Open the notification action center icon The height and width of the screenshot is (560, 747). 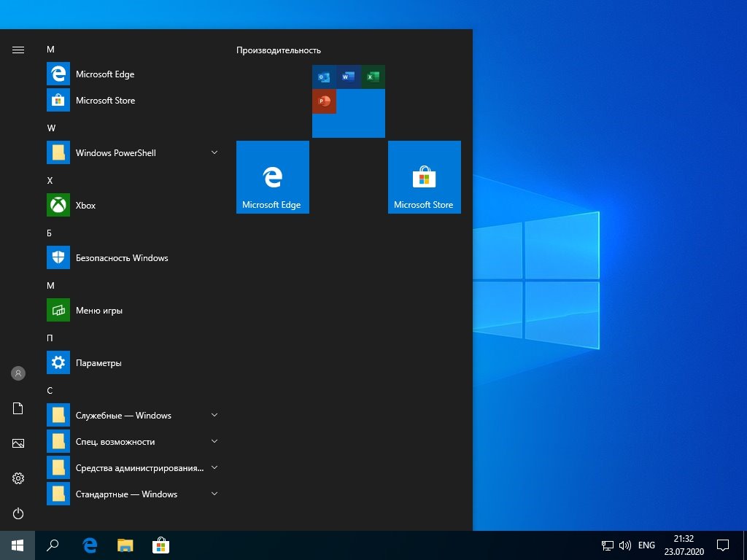(x=723, y=545)
